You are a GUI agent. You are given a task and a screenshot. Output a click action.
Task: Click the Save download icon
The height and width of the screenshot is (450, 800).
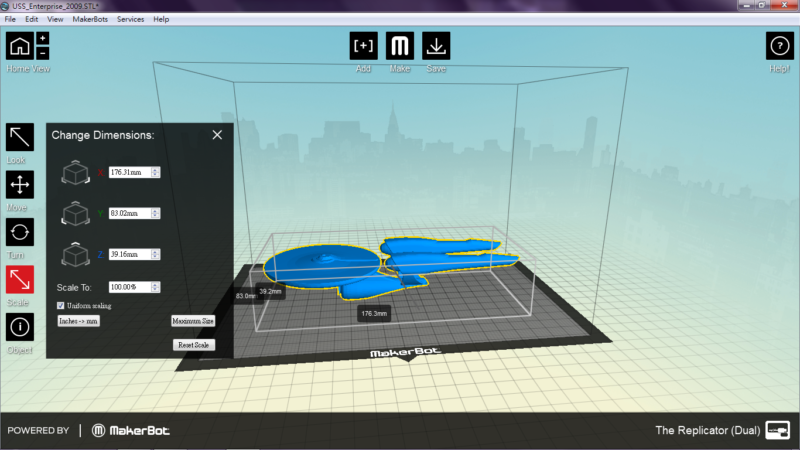click(x=436, y=46)
